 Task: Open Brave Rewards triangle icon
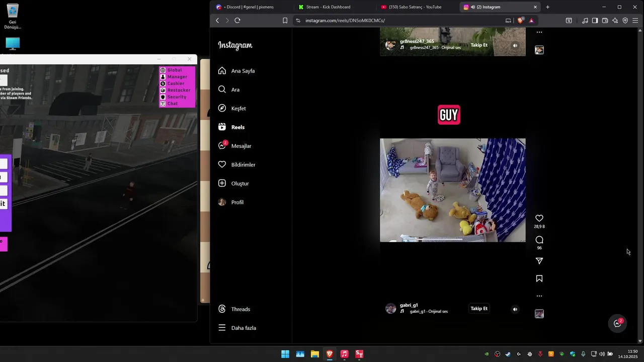pyautogui.click(x=531, y=21)
